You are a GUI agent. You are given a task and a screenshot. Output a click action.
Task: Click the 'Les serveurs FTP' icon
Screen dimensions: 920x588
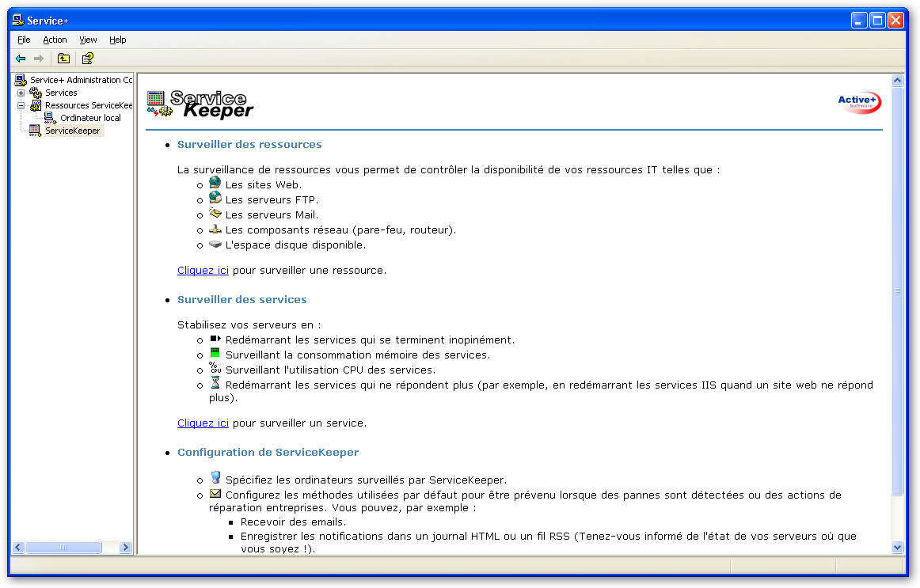[215, 198]
